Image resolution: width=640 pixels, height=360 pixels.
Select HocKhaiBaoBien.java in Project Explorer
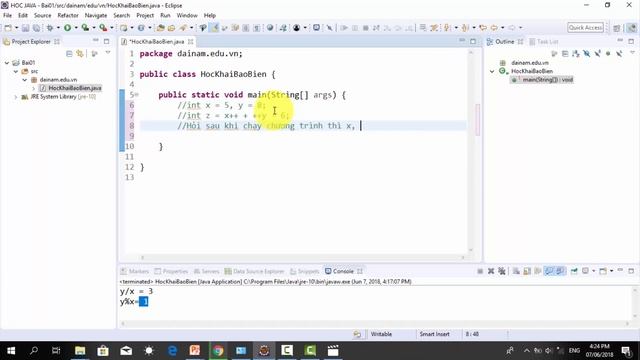click(x=71, y=88)
